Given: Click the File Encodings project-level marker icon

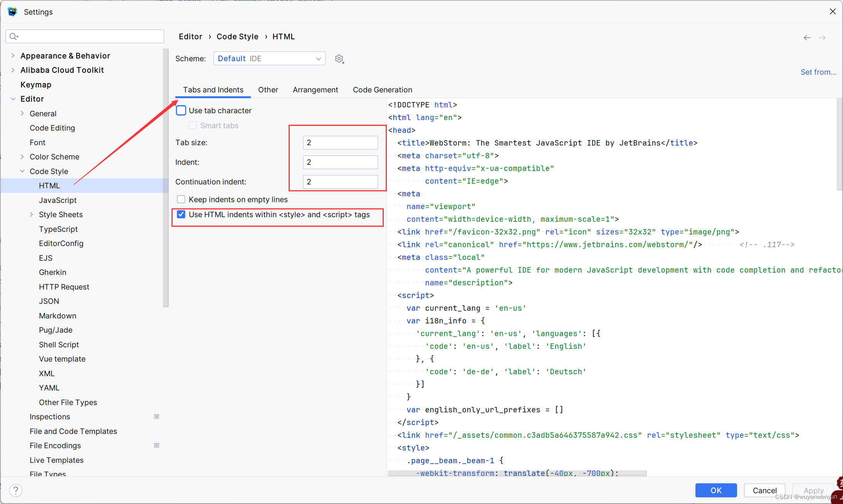Looking at the screenshot, I should (x=156, y=445).
